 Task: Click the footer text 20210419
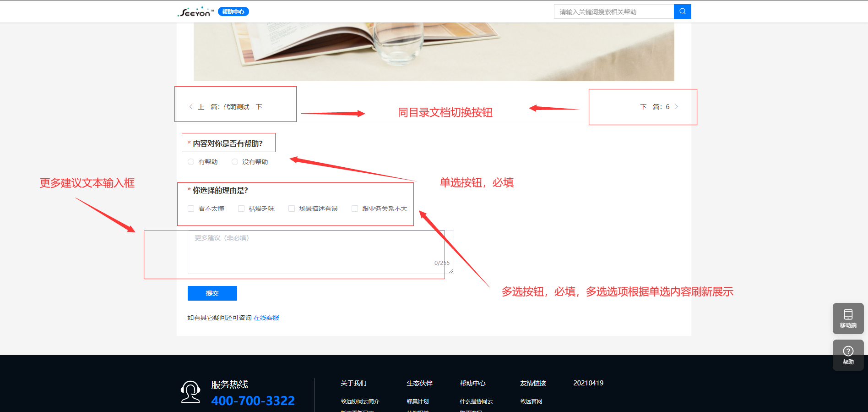tap(588, 383)
